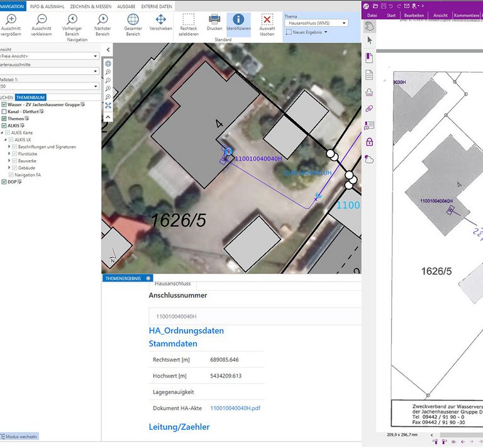Screen dimensions: 483x448
Task: Click open-folder icon in PDF title bar
Action: point(375,6)
